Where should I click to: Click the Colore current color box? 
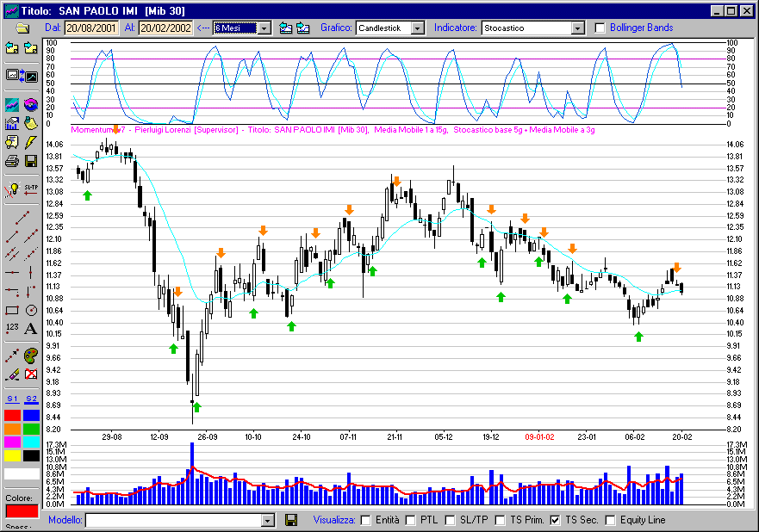click(22, 511)
